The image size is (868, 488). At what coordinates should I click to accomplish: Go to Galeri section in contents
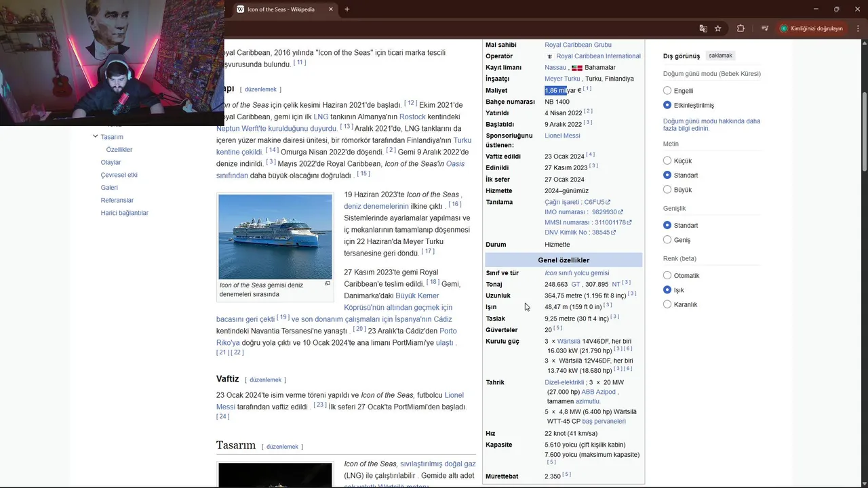coord(109,188)
